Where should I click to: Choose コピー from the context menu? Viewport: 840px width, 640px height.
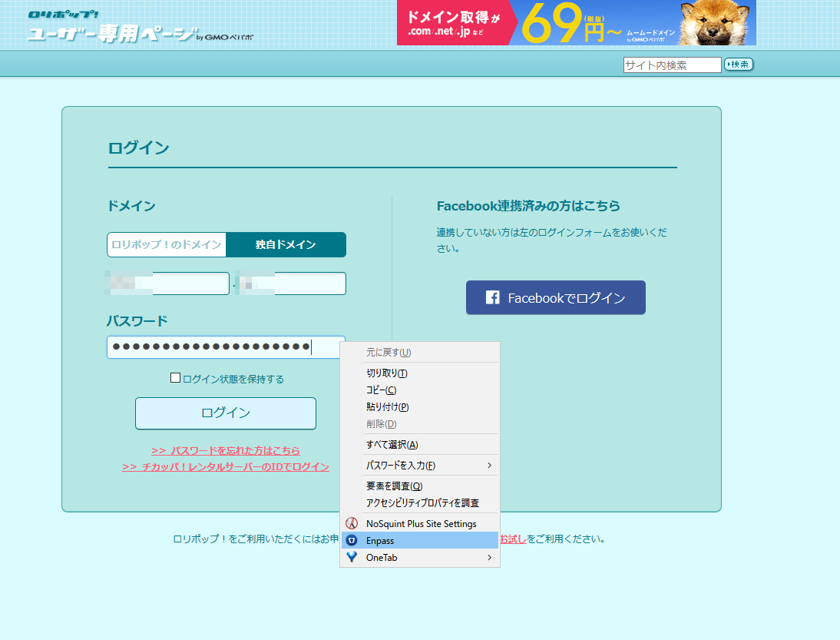tap(420, 390)
